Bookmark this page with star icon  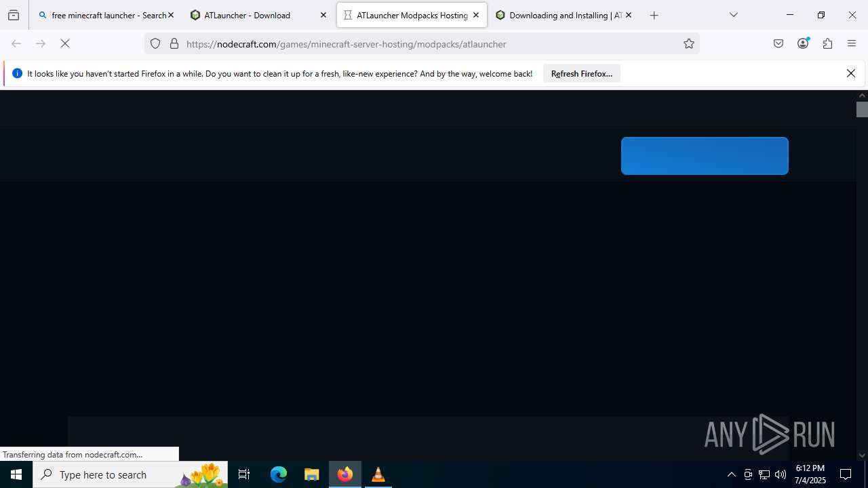click(x=689, y=43)
